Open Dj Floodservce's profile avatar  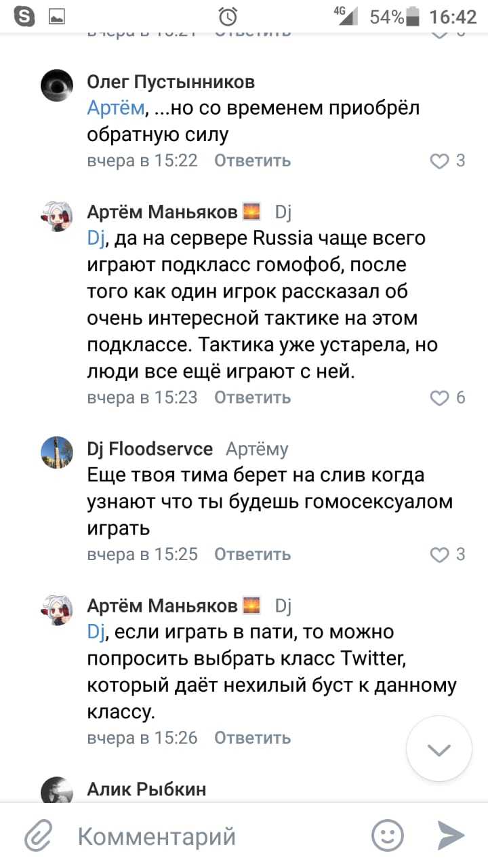pyautogui.click(x=57, y=452)
